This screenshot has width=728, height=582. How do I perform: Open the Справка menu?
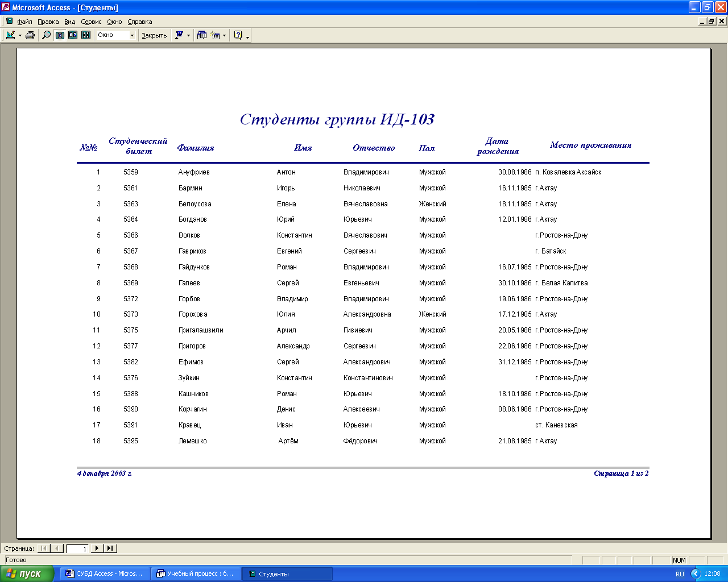click(140, 22)
